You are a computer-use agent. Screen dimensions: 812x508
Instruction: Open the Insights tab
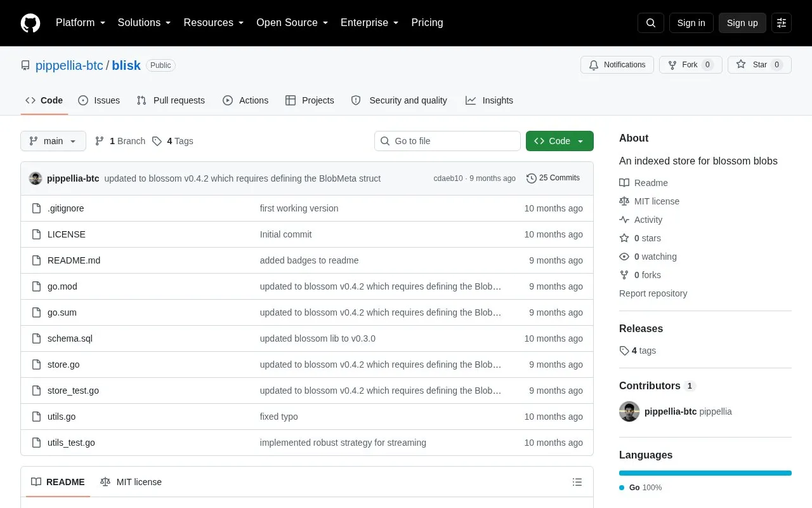pyautogui.click(x=489, y=100)
